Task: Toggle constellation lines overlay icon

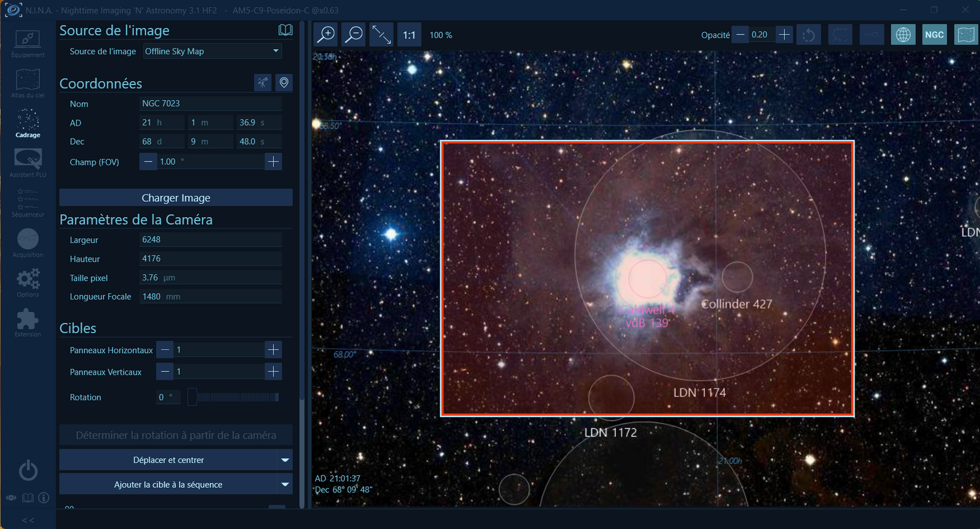Action: [x=872, y=35]
